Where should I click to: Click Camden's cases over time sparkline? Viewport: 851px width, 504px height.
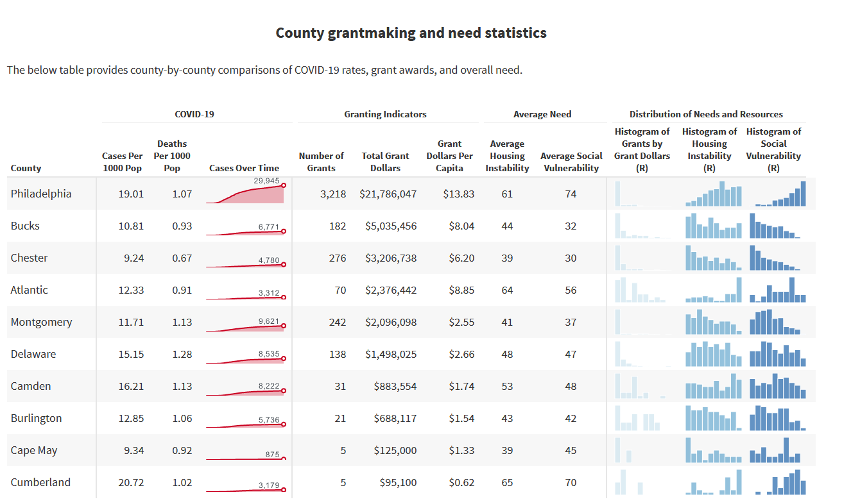(x=246, y=389)
